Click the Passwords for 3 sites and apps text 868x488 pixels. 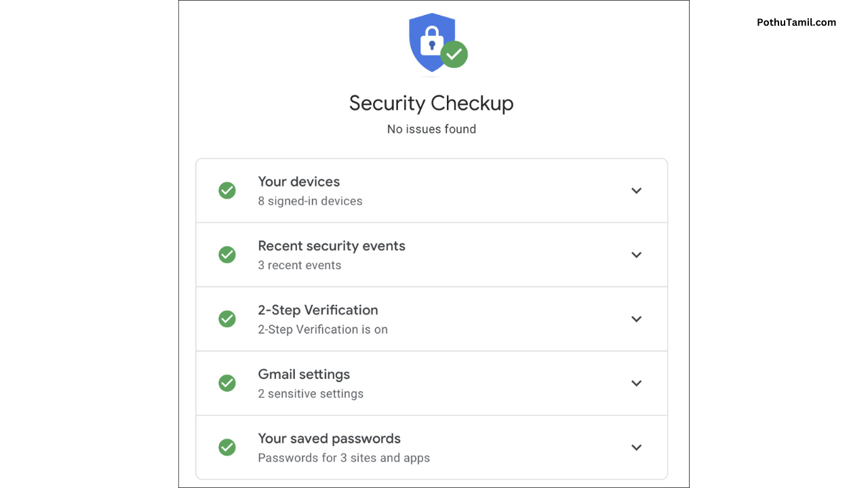[x=344, y=458]
